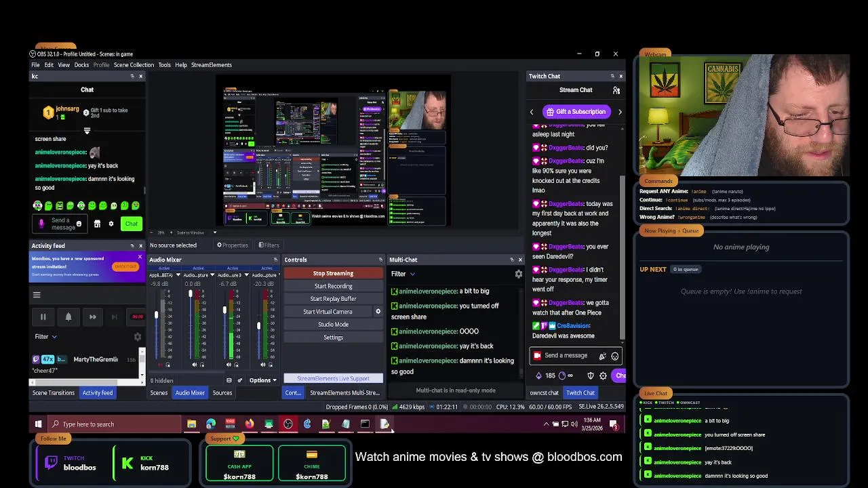The height and width of the screenshot is (488, 868).
Task: Adjust Audio..ure 3 volume fader
Action: click(224, 310)
